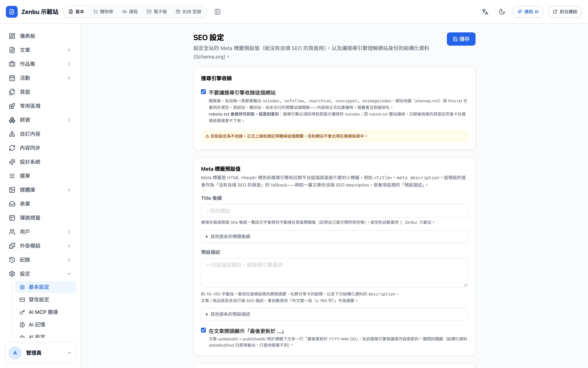Toggle 在文章開頭顯示「最後更新於」 checkbox
Image resolution: width=588 pixels, height=368 pixels.
[203, 330]
